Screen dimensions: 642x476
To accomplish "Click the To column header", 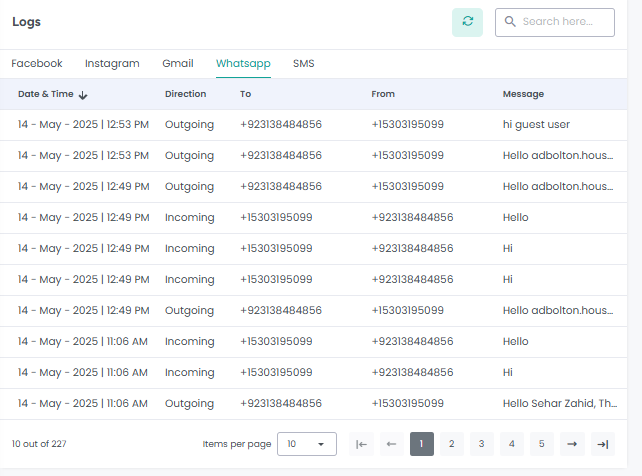I will pyautogui.click(x=245, y=94).
